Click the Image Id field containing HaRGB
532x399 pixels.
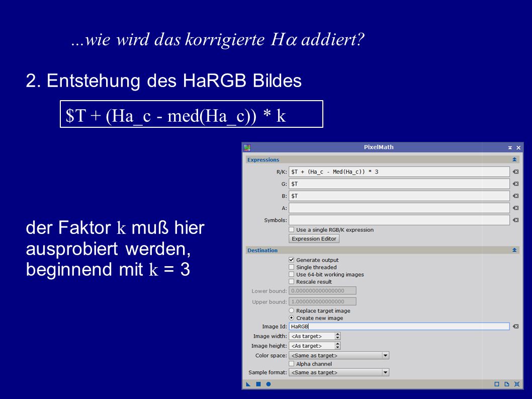[x=399, y=327]
